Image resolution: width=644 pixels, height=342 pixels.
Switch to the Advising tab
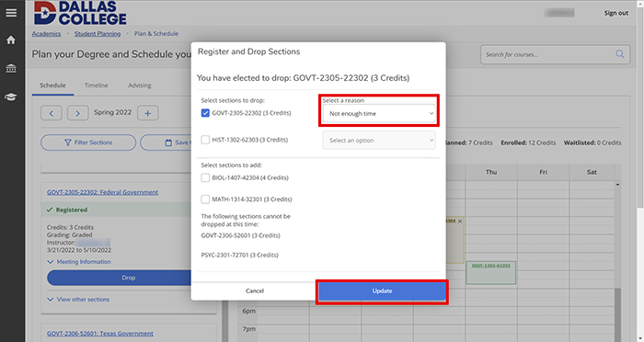tap(140, 85)
